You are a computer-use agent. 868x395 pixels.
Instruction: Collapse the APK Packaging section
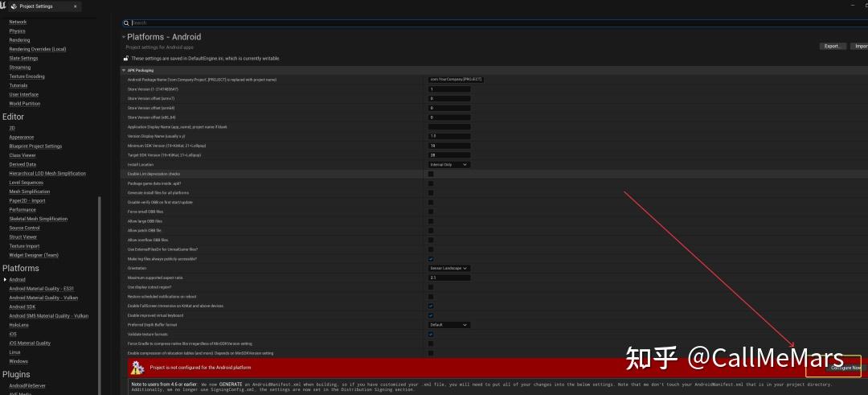(x=124, y=70)
